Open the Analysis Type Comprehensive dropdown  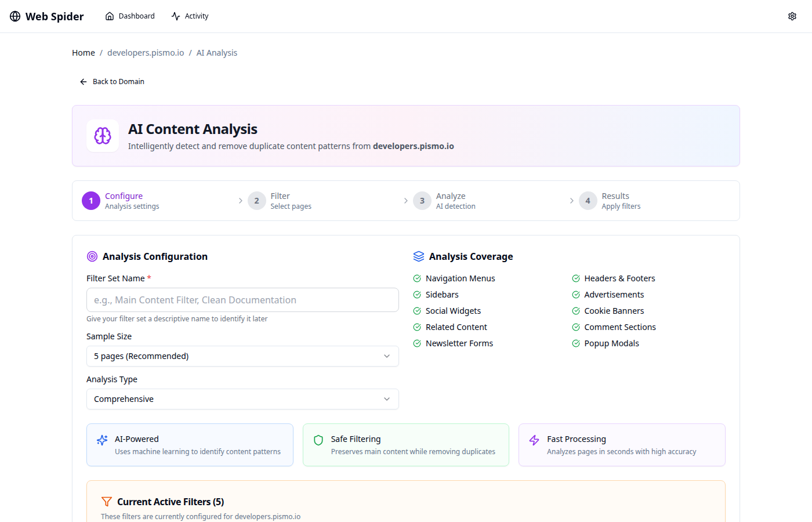(x=242, y=399)
